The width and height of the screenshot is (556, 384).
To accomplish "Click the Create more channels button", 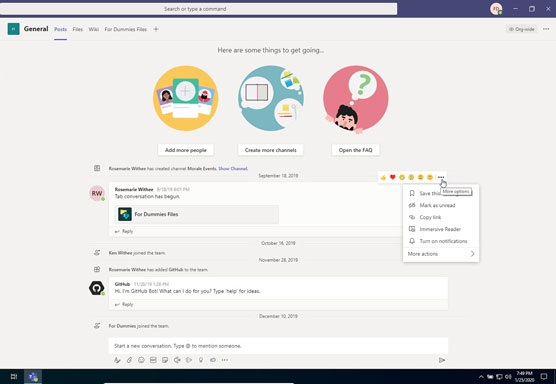I will coord(271,150).
